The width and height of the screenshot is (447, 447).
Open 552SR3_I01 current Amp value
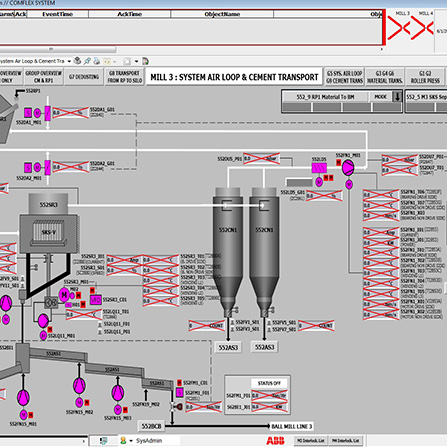point(124,260)
